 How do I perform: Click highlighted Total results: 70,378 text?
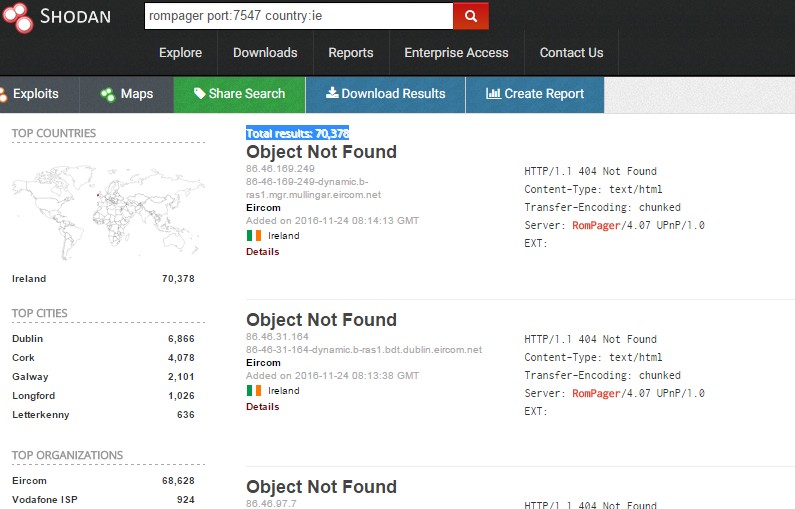297,133
